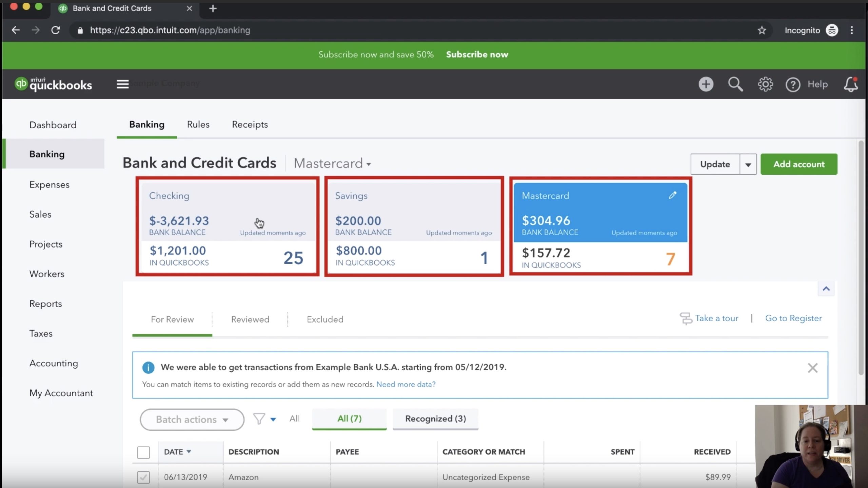Click the browser back arrow
Screen dimensions: 868x488
coord(16,30)
